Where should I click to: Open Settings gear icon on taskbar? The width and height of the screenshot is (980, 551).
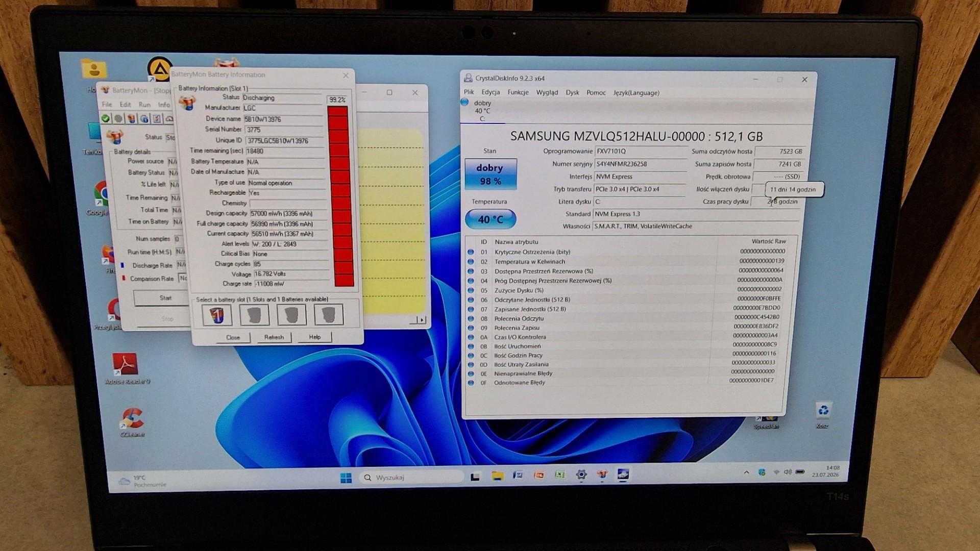pos(581,475)
